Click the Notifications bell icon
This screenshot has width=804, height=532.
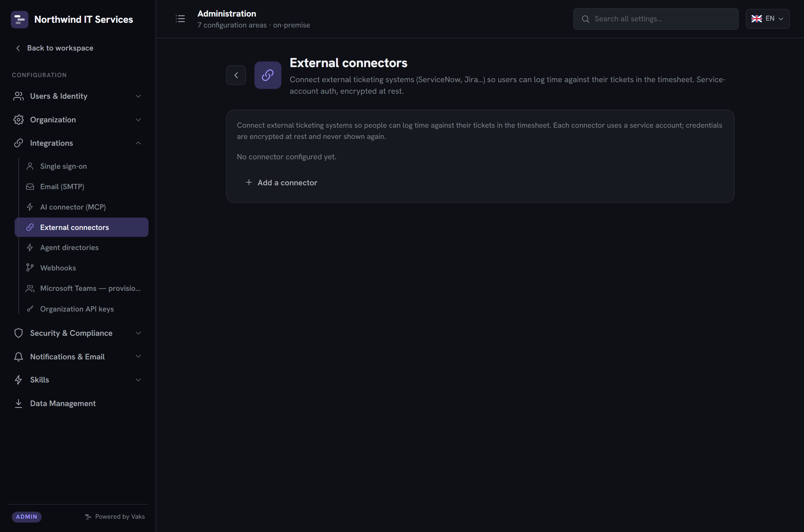coord(19,357)
